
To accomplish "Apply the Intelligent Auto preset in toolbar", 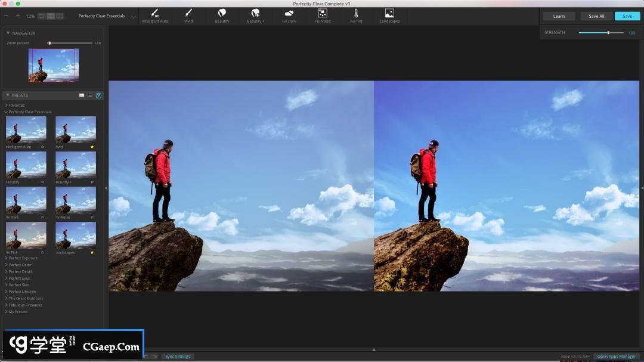I will [x=155, y=14].
